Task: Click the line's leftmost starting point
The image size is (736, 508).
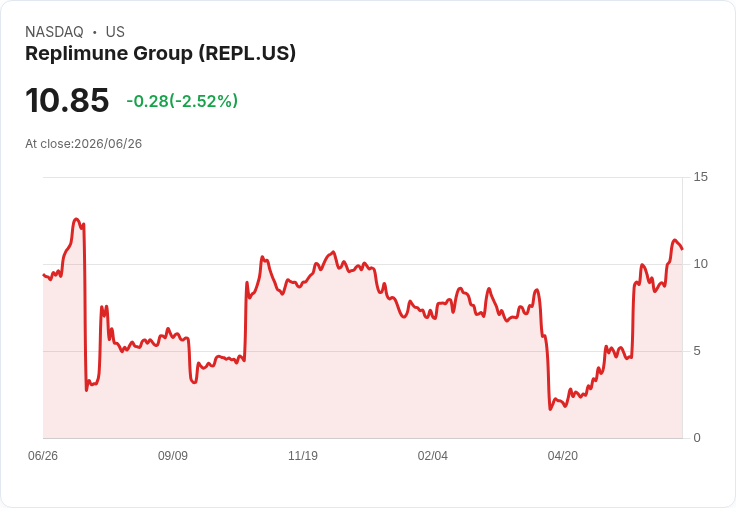Action: point(43,275)
